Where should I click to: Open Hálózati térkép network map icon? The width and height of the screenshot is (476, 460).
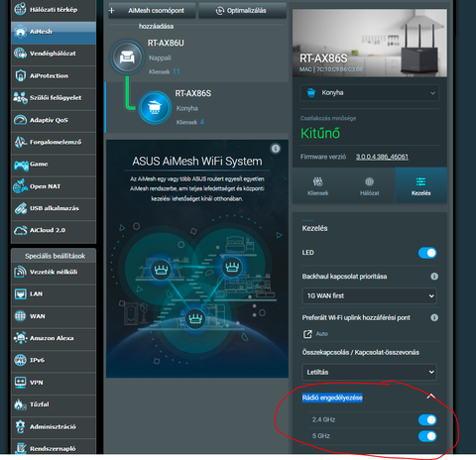[20, 9]
